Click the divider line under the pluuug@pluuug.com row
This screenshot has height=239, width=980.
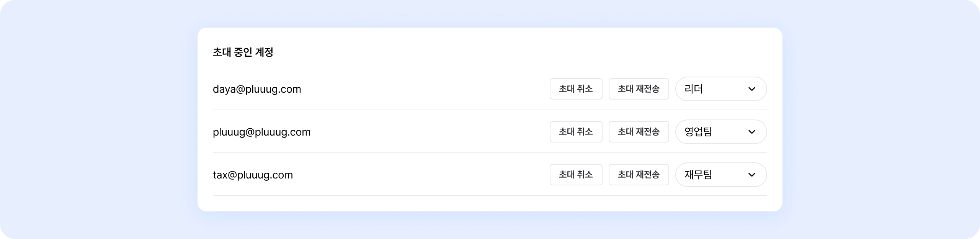[x=490, y=153]
